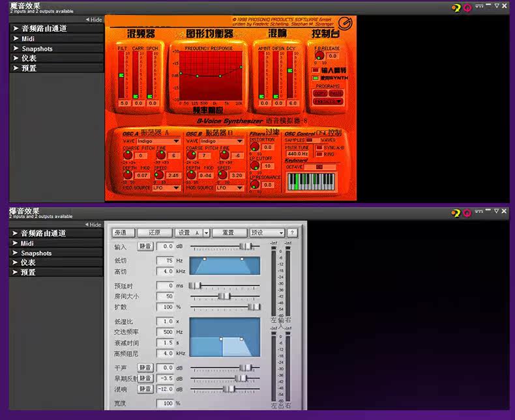Expand Snapshots in the 爆音效果 panel

click(56, 253)
